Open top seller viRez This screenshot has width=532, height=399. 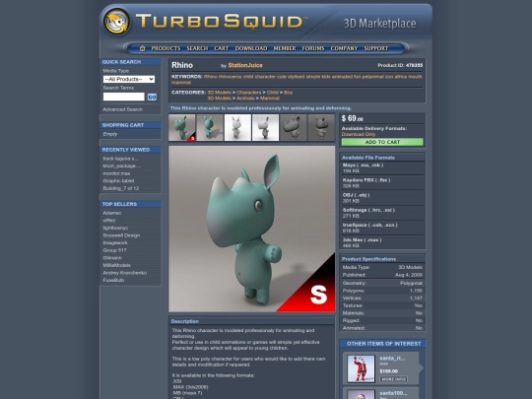tap(109, 221)
